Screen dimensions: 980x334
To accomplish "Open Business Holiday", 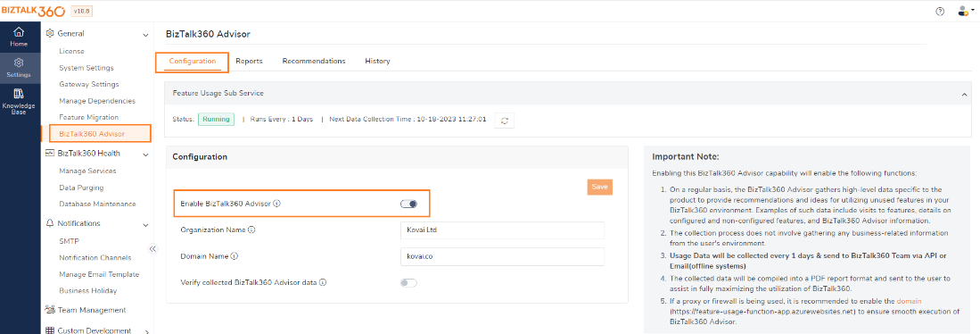I will point(87,291).
